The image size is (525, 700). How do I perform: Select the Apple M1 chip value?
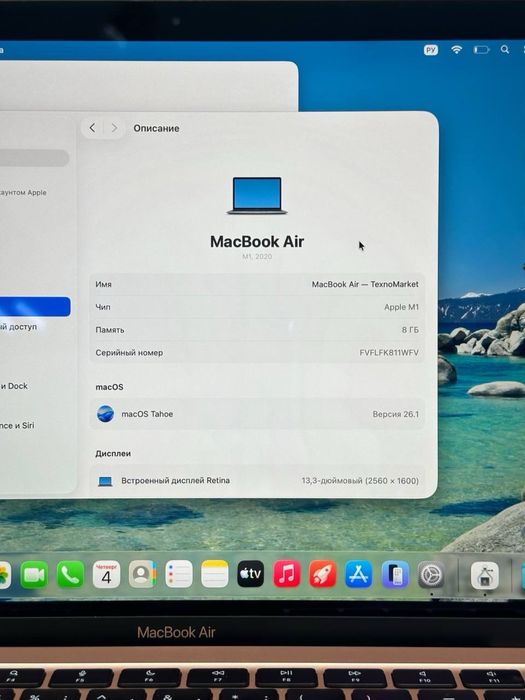(401, 307)
